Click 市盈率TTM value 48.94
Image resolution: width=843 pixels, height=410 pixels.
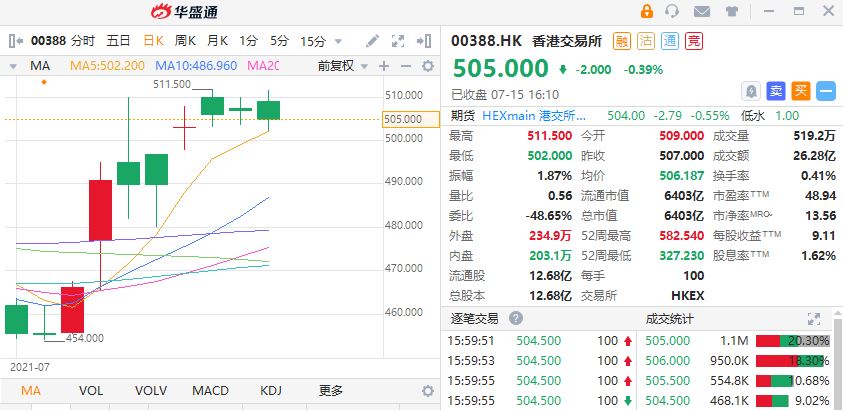[x=820, y=196]
